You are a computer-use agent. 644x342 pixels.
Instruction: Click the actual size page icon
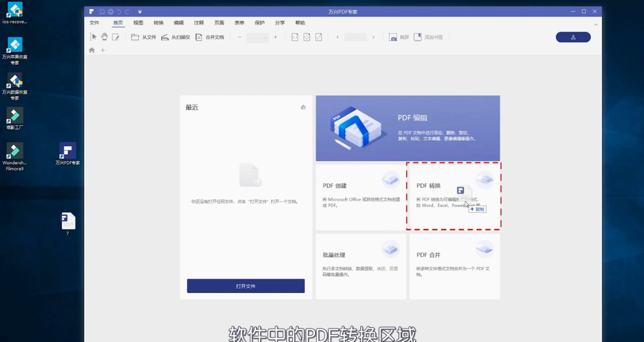click(x=319, y=37)
